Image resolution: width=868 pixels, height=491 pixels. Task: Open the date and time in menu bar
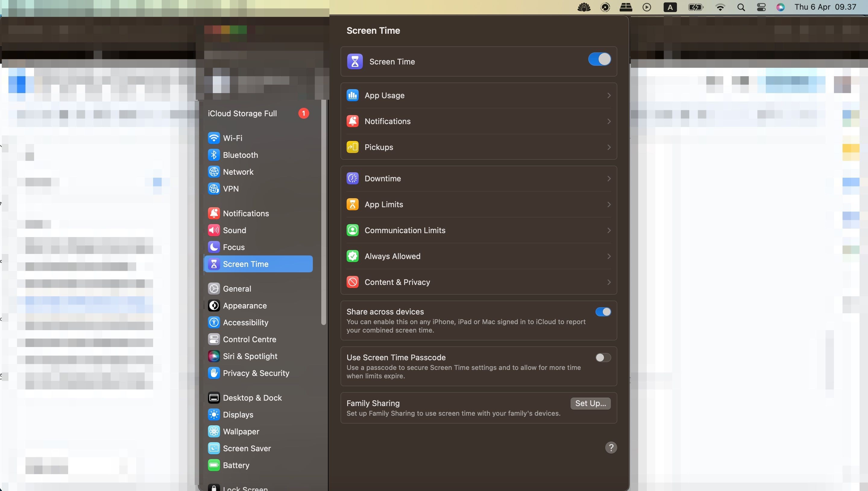(x=825, y=7)
